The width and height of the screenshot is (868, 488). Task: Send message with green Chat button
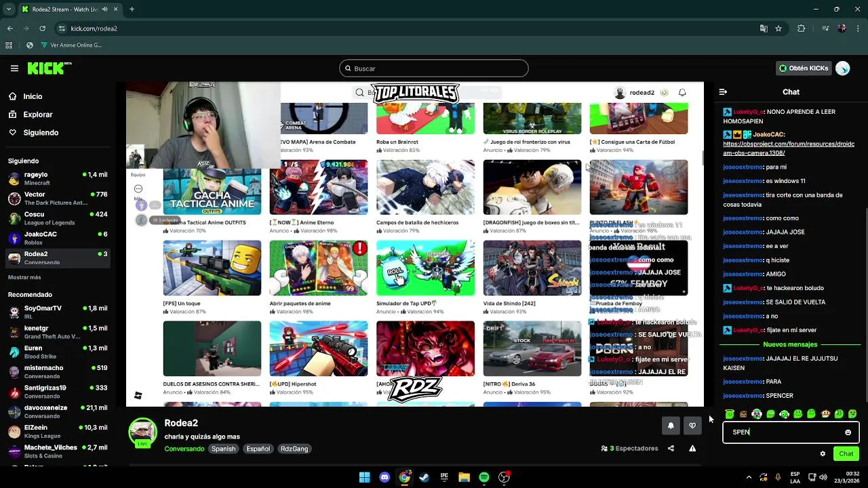pos(846,454)
